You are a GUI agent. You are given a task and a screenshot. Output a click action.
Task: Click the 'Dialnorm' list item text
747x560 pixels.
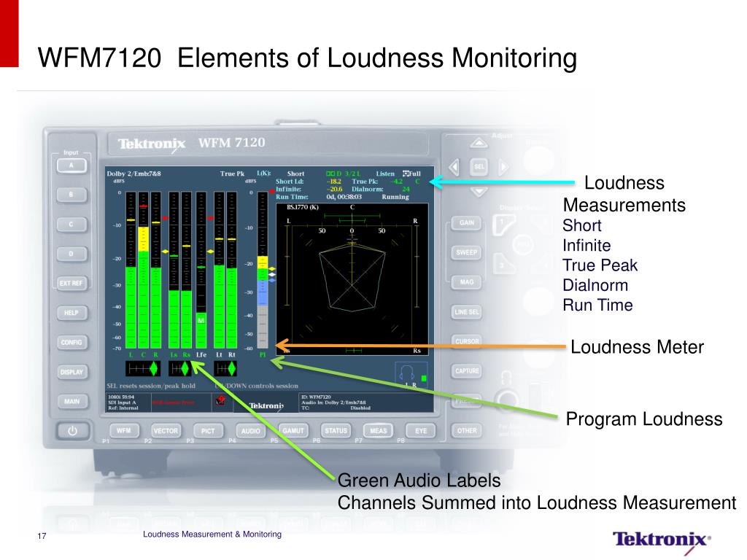click(595, 285)
